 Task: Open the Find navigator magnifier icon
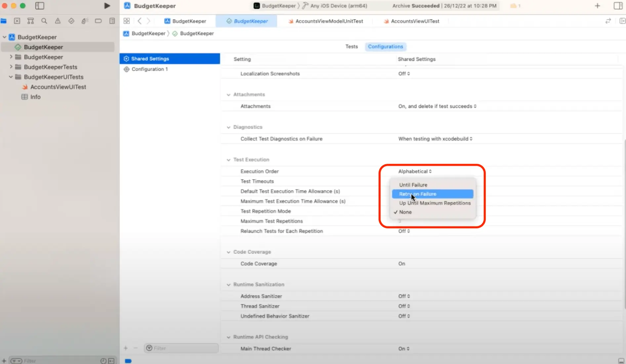click(44, 21)
